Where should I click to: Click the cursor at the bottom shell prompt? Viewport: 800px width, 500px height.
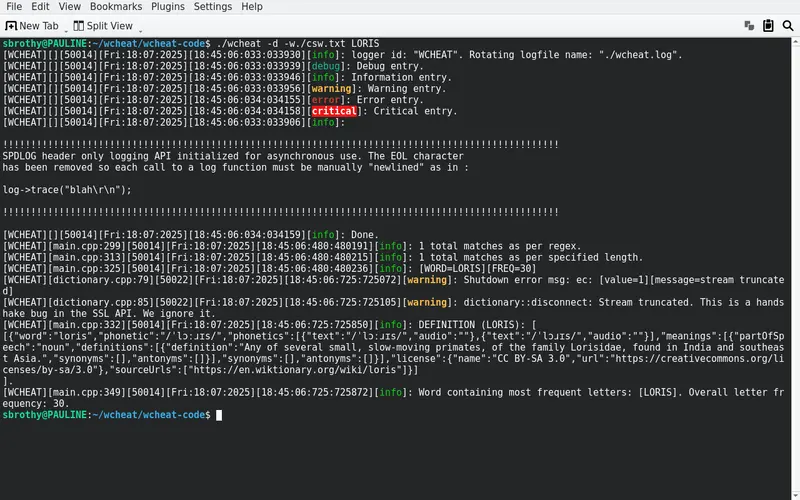click(x=219, y=414)
